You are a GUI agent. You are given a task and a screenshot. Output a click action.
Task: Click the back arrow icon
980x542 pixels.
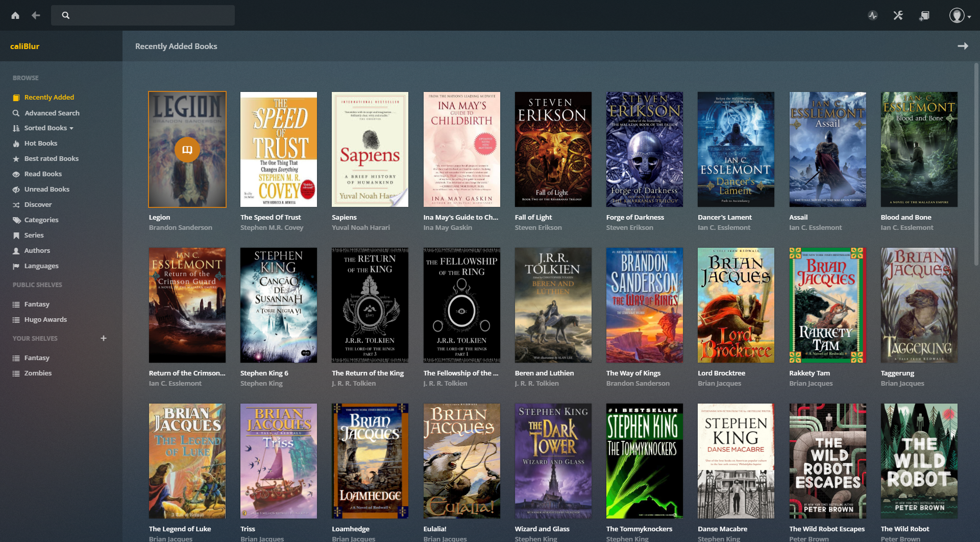[x=36, y=15]
